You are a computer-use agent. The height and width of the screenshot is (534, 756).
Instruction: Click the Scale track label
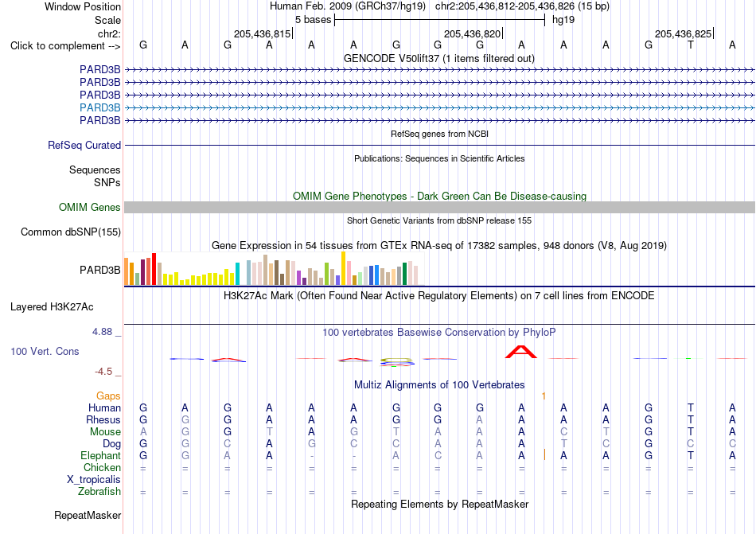[x=107, y=20]
